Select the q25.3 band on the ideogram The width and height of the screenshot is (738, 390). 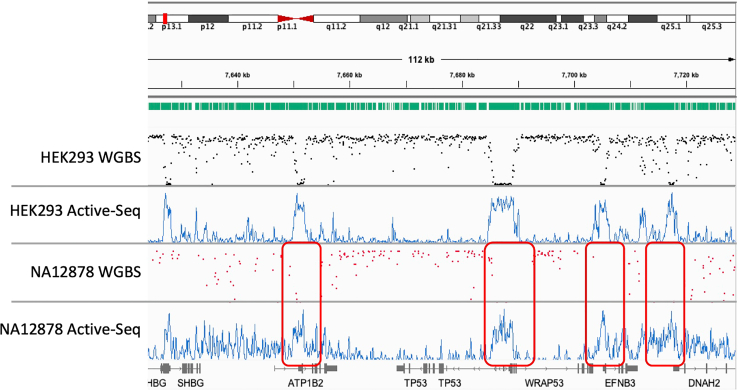click(713, 19)
